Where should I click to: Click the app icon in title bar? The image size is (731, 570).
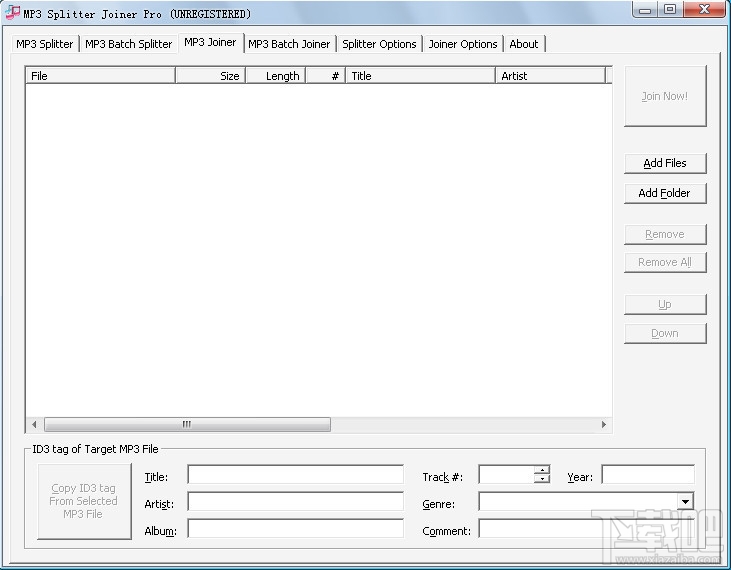tap(13, 13)
